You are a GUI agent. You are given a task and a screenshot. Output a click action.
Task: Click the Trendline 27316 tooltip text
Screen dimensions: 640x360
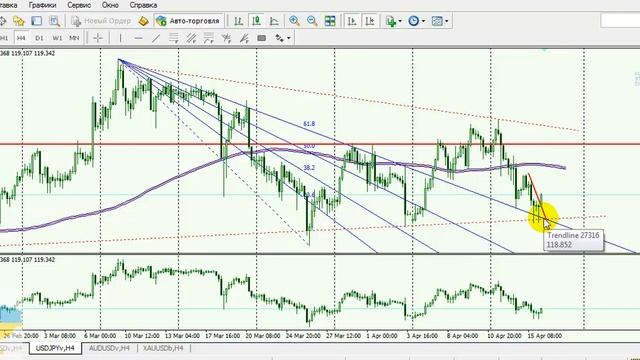(x=573, y=236)
